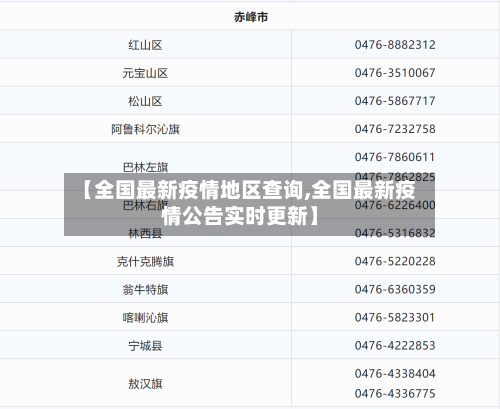Select the 红山区 district cell
500x409 pixels.
tap(145, 45)
